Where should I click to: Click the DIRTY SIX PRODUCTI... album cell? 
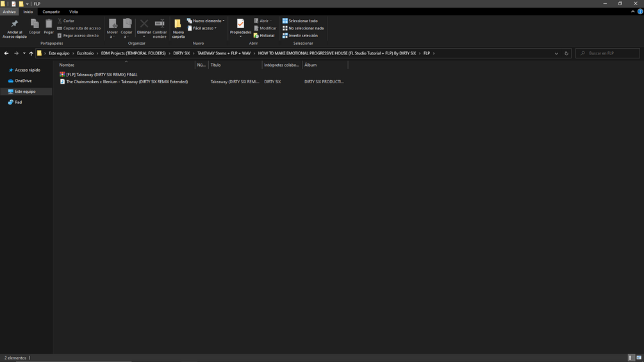tap(324, 81)
